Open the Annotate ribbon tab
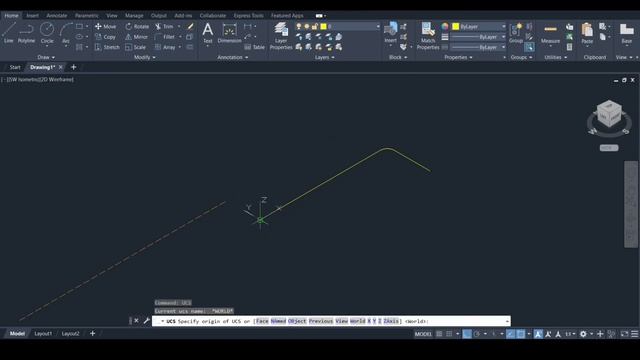Image resolution: width=640 pixels, height=360 pixels. pyautogui.click(x=57, y=16)
